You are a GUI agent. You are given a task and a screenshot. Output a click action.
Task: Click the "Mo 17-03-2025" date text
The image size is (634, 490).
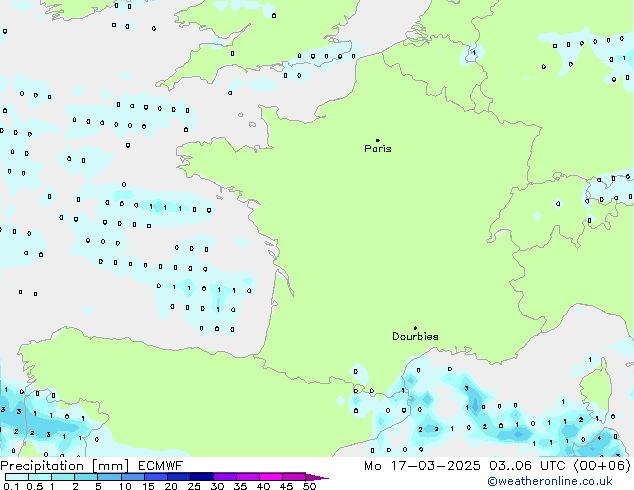point(422,466)
